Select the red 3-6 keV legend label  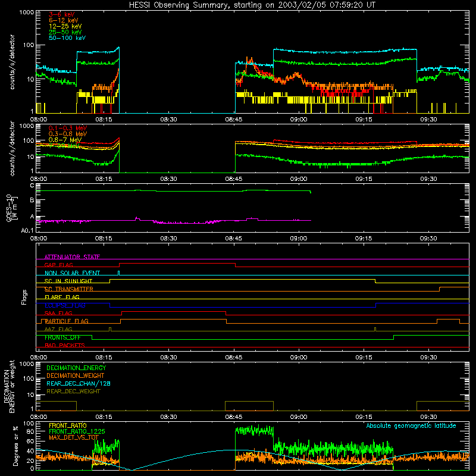(x=61, y=14)
